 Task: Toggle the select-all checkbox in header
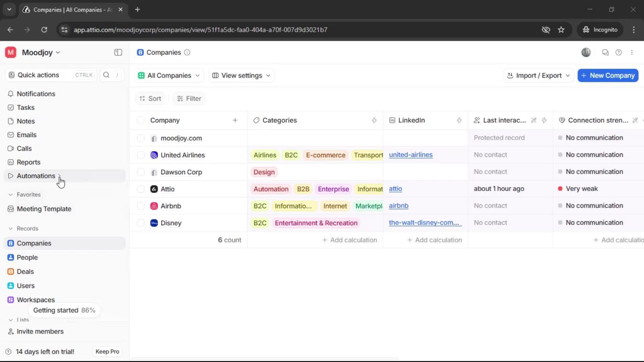(141, 120)
